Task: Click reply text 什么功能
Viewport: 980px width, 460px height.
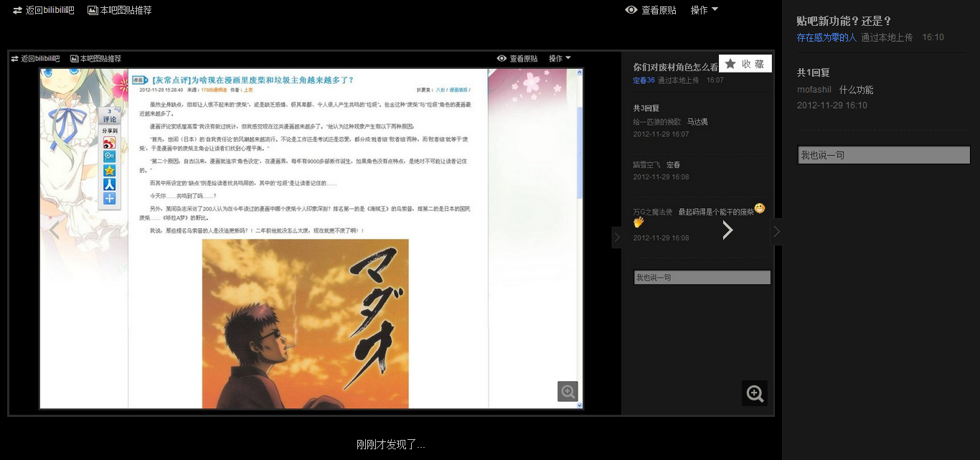Action: (x=856, y=90)
